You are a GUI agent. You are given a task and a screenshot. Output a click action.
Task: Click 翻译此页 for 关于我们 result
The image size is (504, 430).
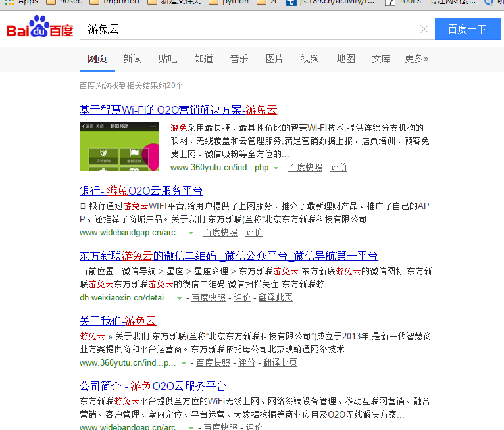280,362
